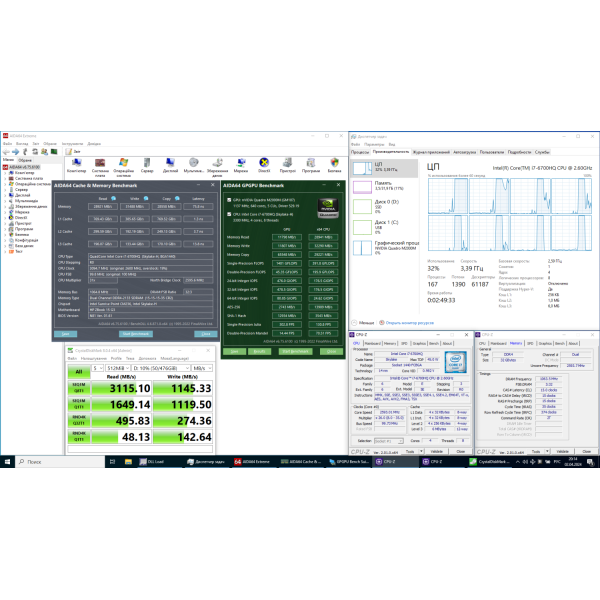600x600 pixels.
Task: Click the back arrow in AIDA64 toolbar
Action: click(6, 152)
